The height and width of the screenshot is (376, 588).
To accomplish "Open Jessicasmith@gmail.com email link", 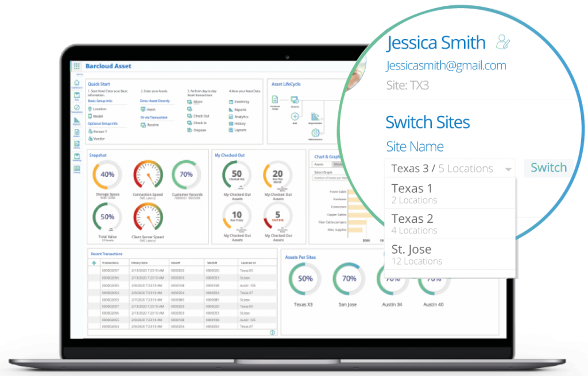I will click(x=446, y=65).
